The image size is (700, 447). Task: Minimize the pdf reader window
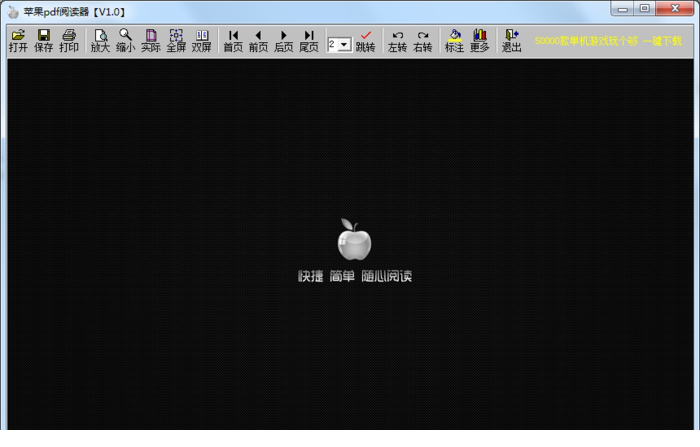pos(623,8)
